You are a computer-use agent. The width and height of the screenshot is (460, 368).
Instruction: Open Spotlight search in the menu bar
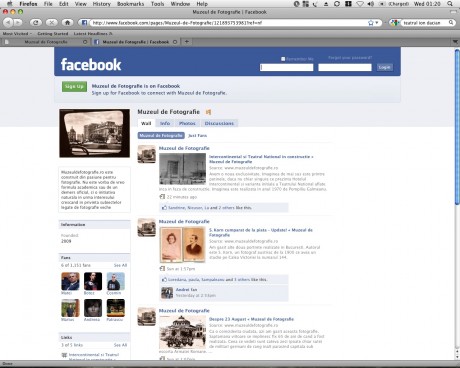click(x=450, y=4)
